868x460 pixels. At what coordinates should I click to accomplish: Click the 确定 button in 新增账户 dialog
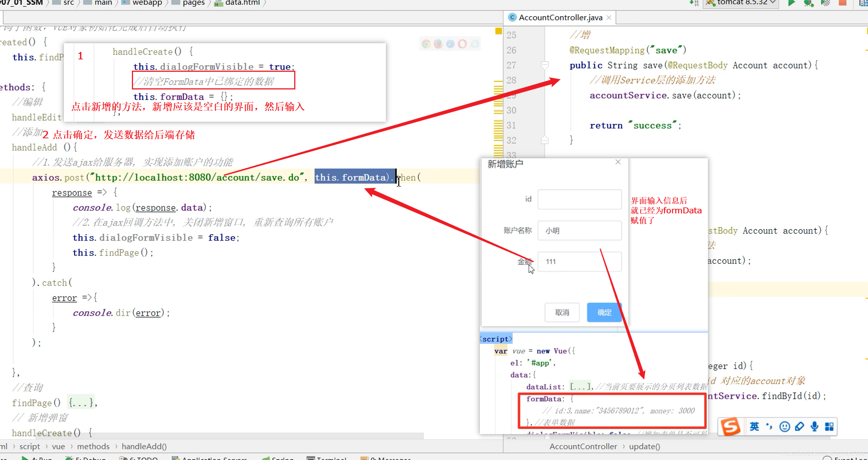[604, 312]
